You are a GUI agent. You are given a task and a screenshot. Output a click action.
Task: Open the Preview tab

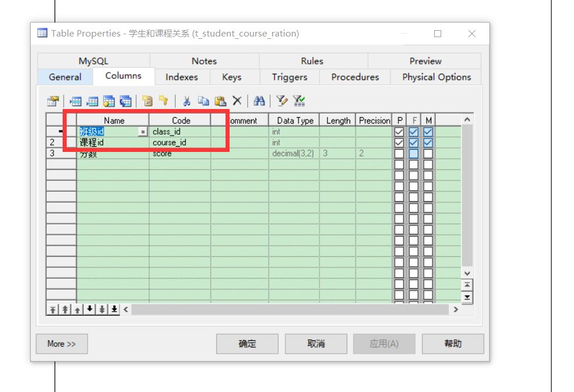tap(426, 61)
